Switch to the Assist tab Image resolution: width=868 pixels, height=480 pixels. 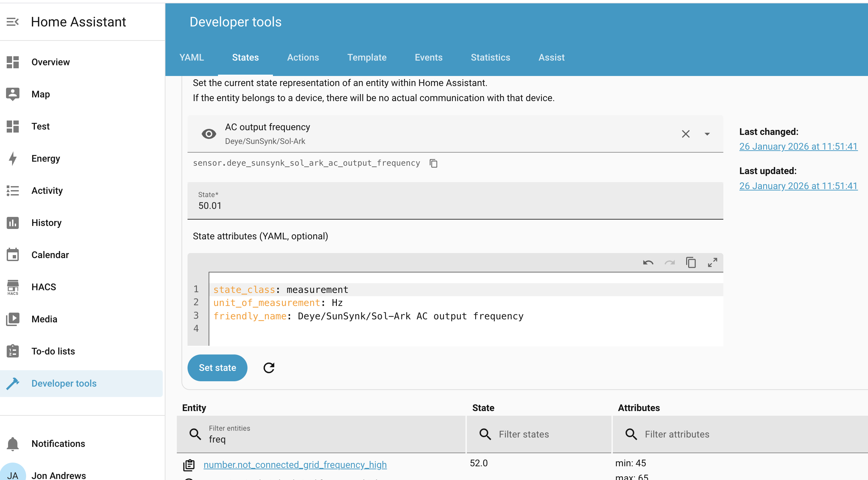pos(551,57)
